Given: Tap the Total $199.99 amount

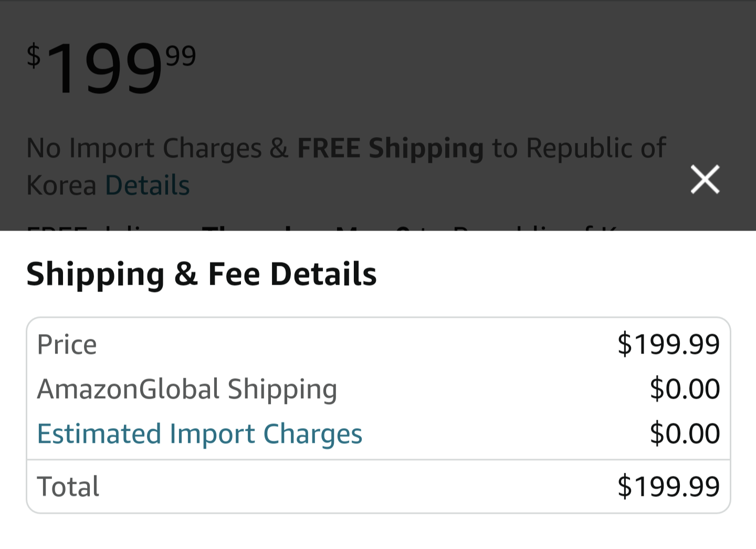Looking at the screenshot, I should pyautogui.click(x=668, y=486).
